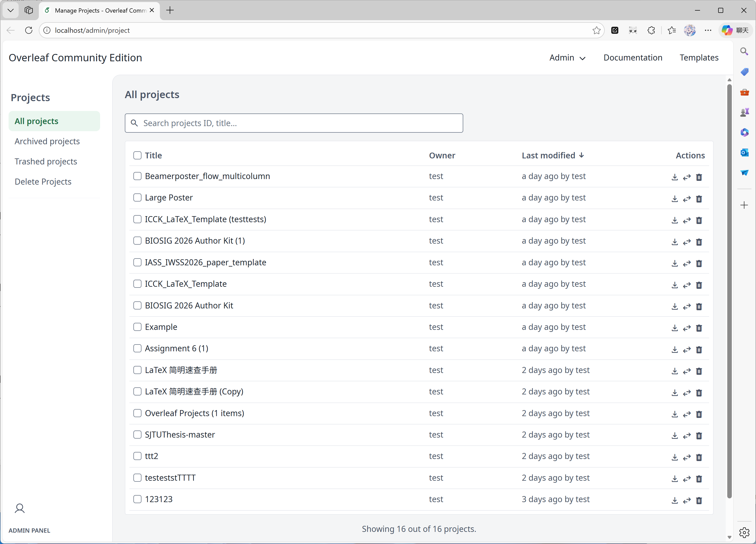Expand the Admin dropdown menu

[x=567, y=58]
